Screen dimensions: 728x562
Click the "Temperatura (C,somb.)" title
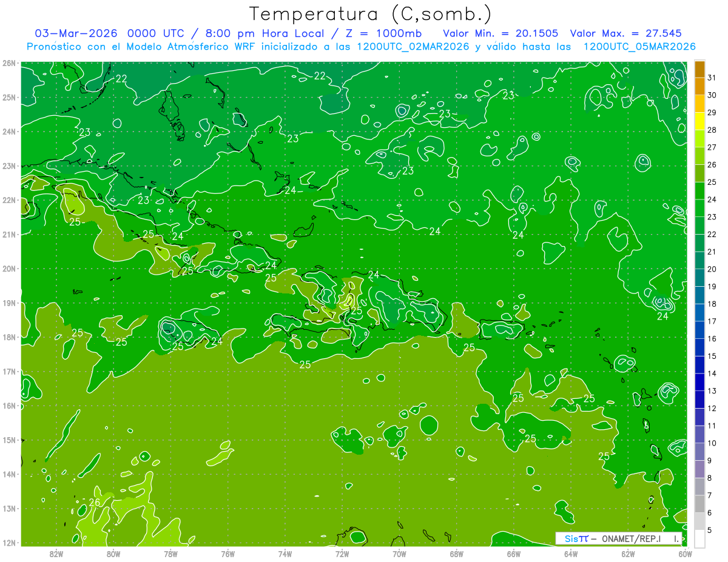coord(371,14)
